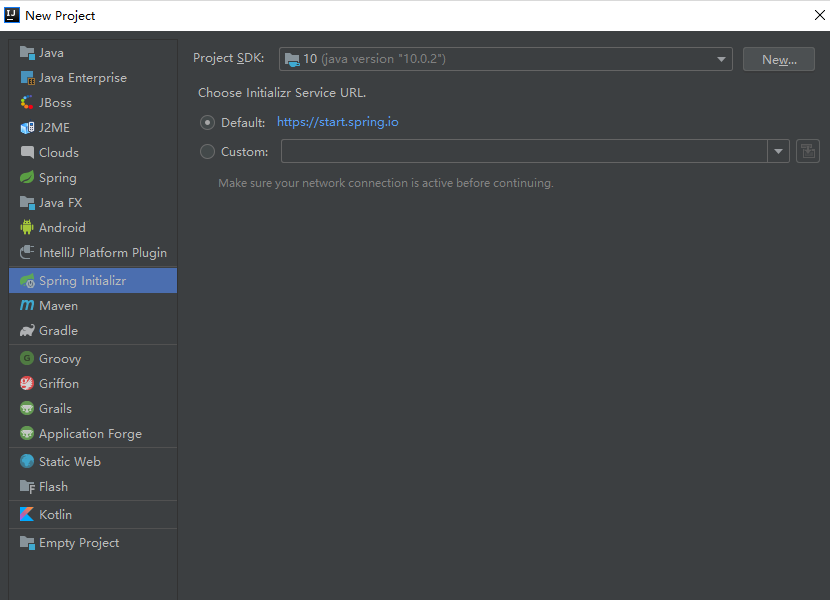Select the IntelliJ Platform Plugin entry
The width and height of the screenshot is (830, 600).
93,252
